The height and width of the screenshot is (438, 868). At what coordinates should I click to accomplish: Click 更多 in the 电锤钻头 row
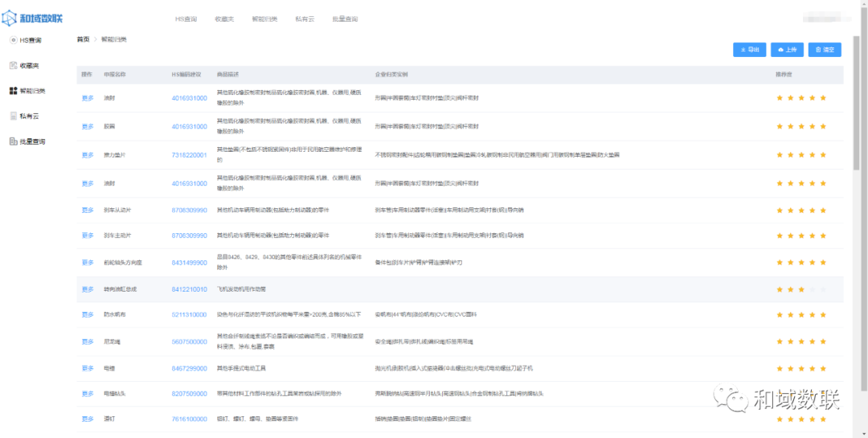[88, 394]
